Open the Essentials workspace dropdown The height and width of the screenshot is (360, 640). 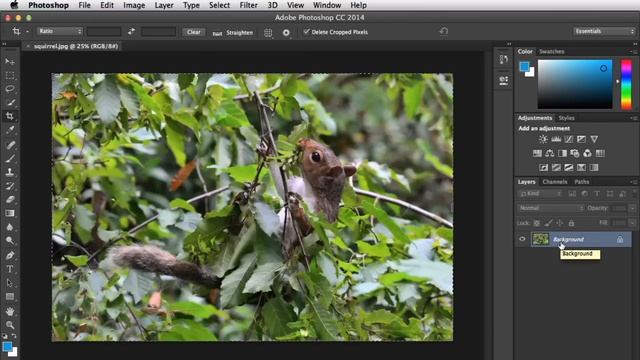[604, 31]
